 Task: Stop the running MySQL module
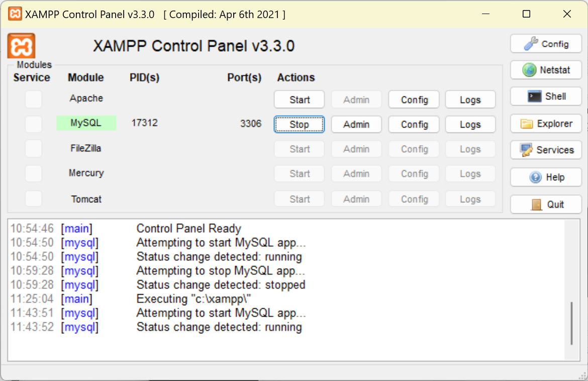click(x=299, y=124)
